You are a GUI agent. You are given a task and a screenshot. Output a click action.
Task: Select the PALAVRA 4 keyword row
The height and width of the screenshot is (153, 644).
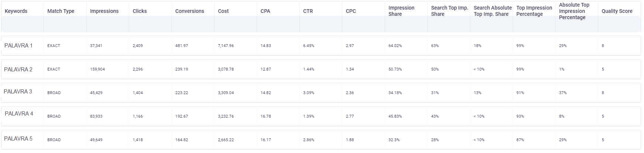(321, 116)
